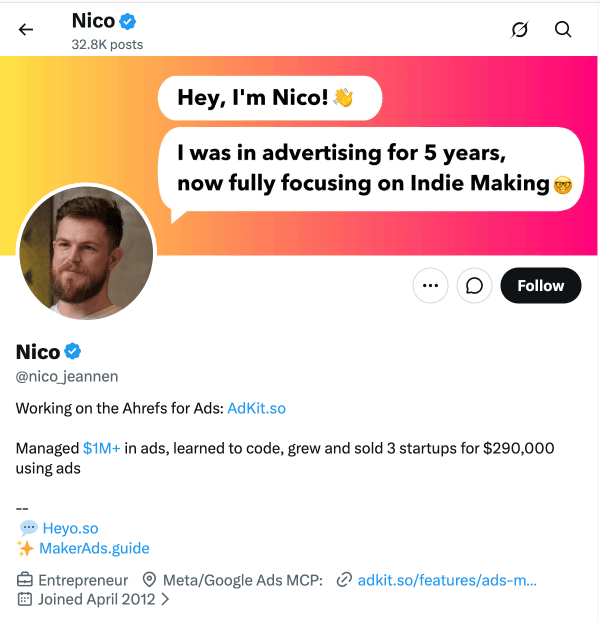The height and width of the screenshot is (622, 600).
Task: Send a message via chat bubble icon
Action: tap(474, 285)
